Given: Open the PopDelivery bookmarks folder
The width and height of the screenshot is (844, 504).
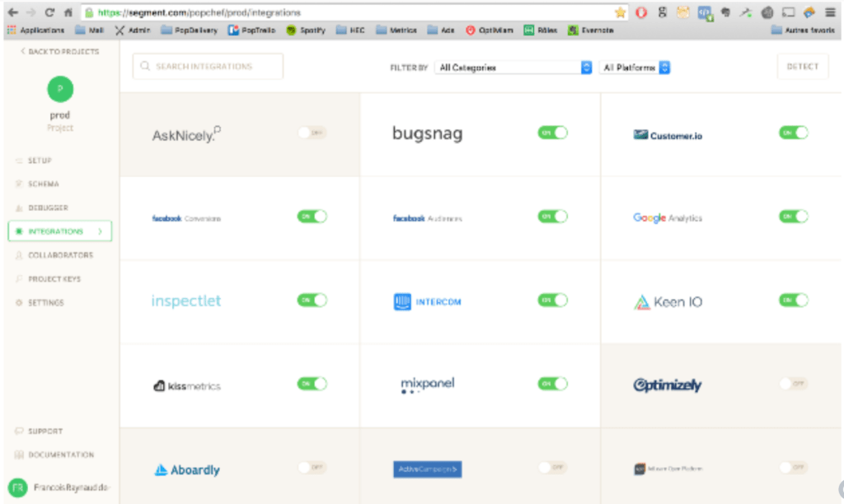Looking at the screenshot, I should coord(189,30).
